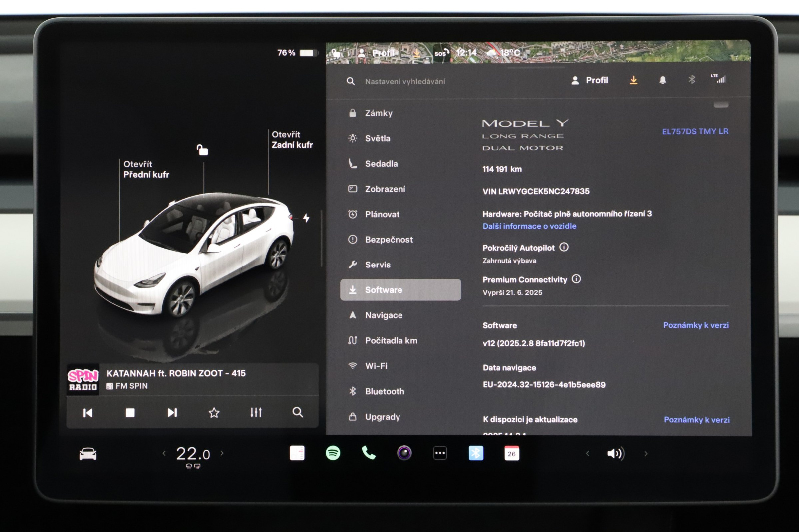The width and height of the screenshot is (799, 532).
Task: Open Poznámky k verzi for available update
Action: coord(696,420)
